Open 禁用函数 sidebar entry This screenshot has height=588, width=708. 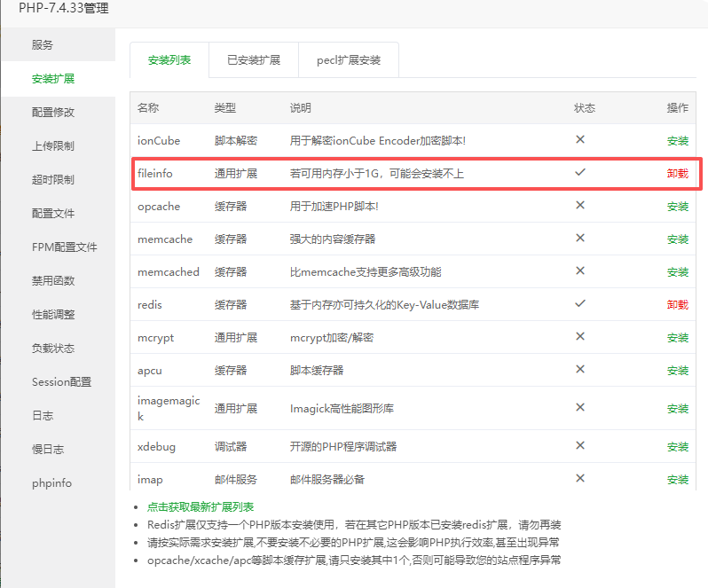pos(53,281)
